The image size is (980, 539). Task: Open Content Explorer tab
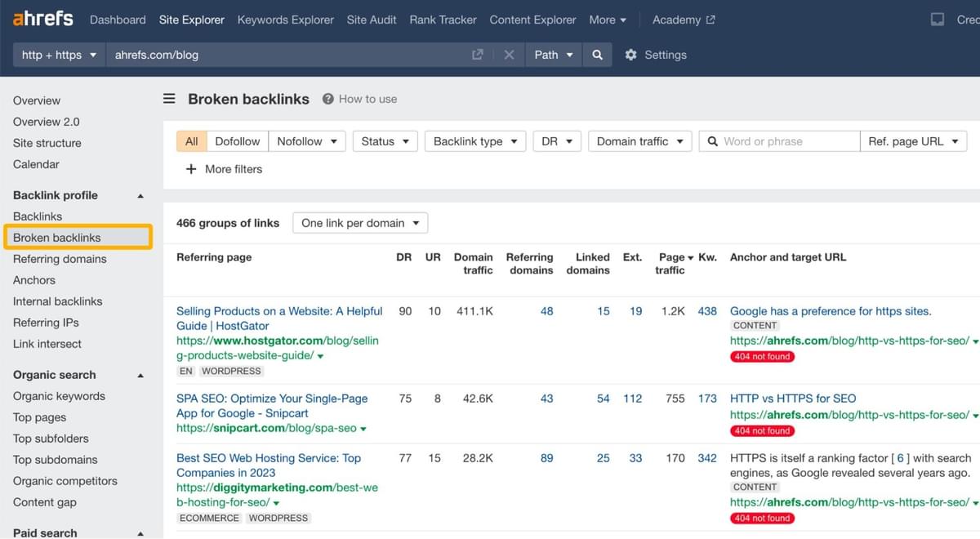pos(533,20)
